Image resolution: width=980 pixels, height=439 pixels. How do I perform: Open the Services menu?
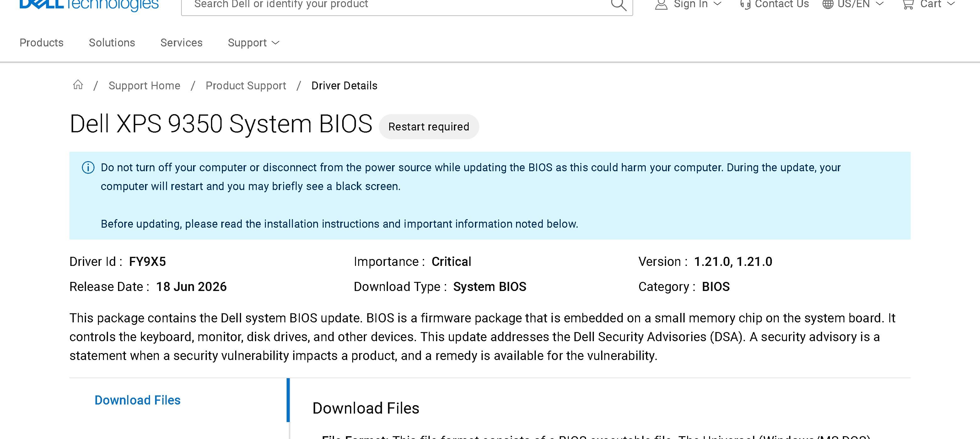181,43
